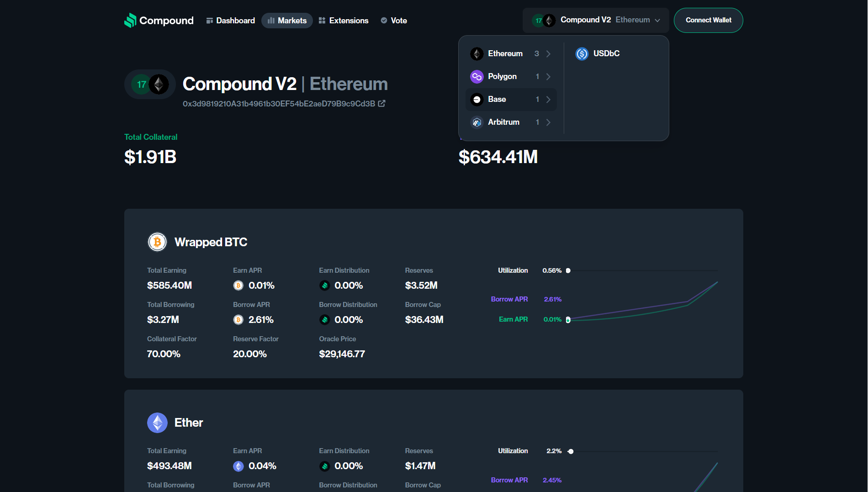This screenshot has width=868, height=492.
Task: Click the Markets bar chart icon
Action: [271, 21]
